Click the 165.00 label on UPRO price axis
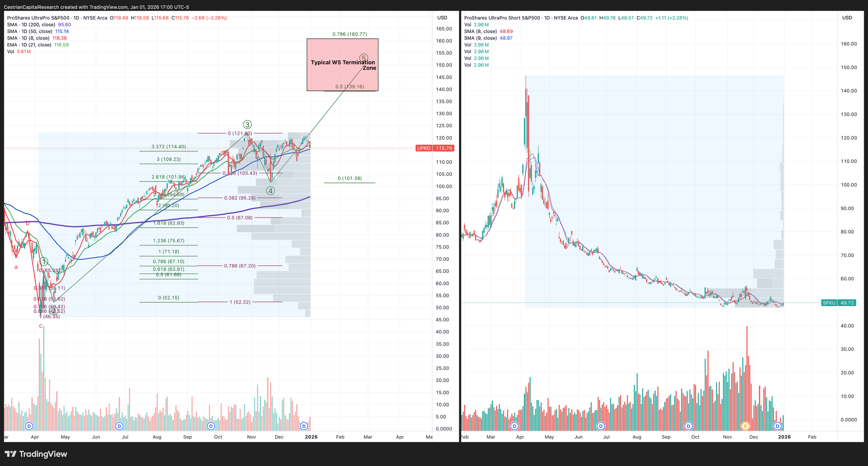 pyautogui.click(x=444, y=29)
